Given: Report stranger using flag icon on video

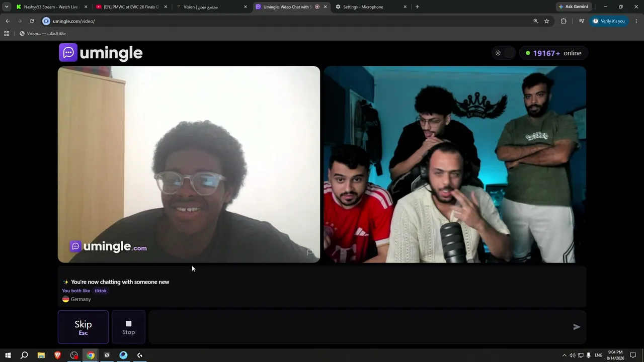Looking at the screenshot, I should coord(309,252).
